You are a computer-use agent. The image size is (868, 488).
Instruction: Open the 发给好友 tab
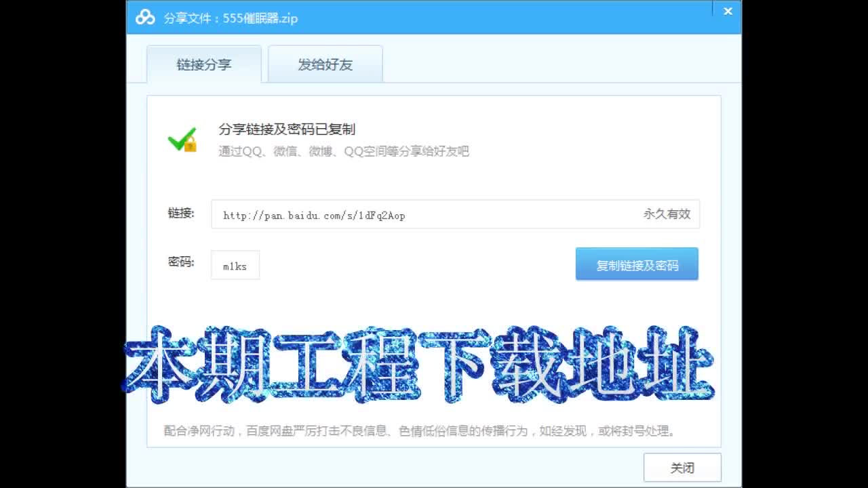pos(325,64)
